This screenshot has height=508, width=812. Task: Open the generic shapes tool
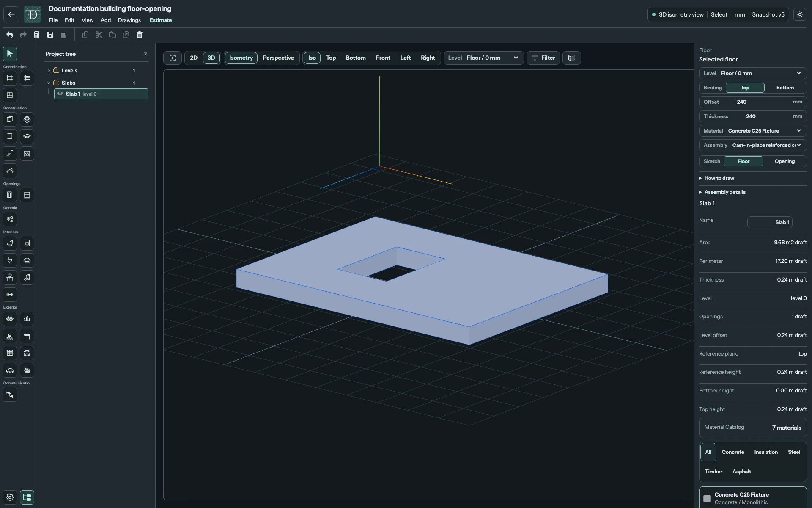click(x=10, y=219)
